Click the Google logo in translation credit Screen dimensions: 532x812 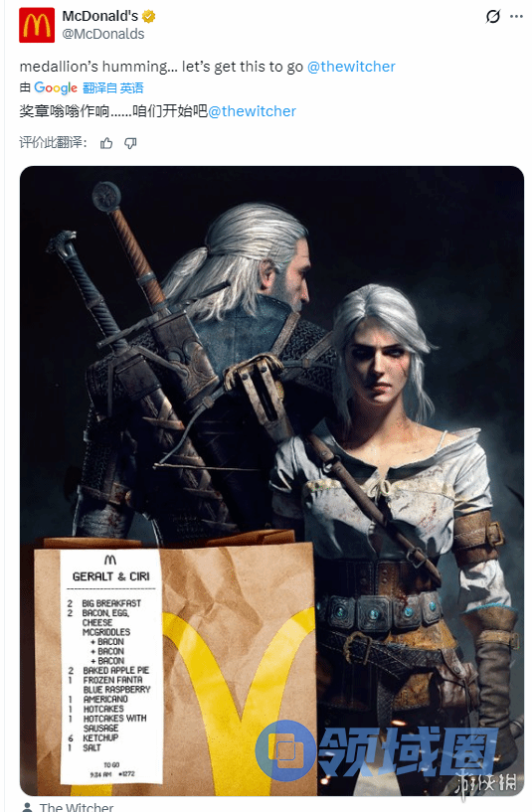tap(56, 88)
